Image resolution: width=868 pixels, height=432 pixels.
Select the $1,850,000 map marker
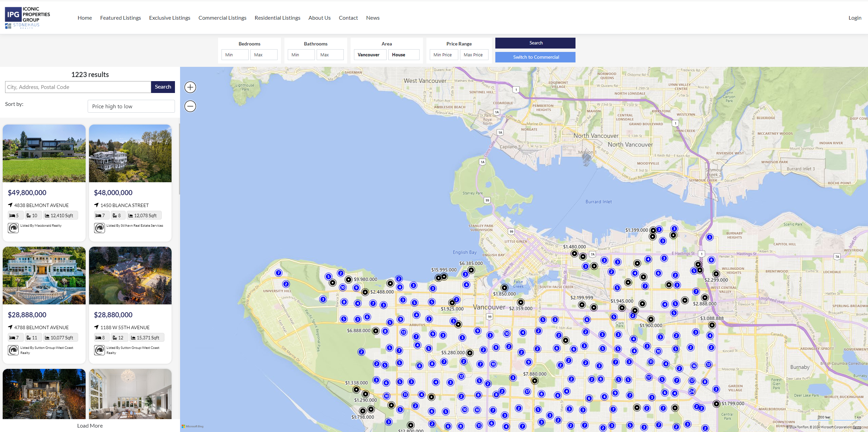[504, 287]
